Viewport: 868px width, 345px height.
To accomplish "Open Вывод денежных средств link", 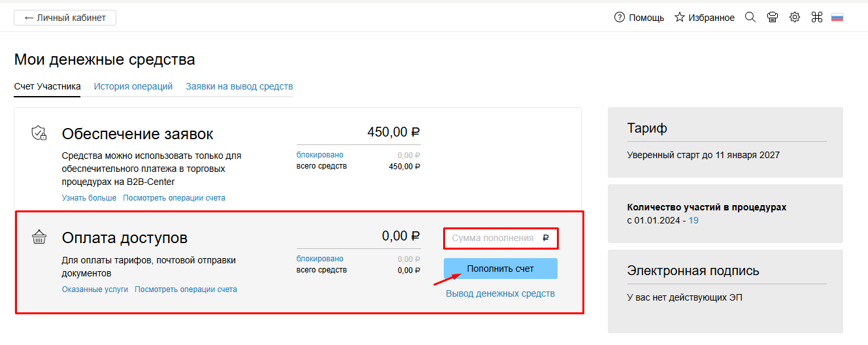I will (500, 293).
